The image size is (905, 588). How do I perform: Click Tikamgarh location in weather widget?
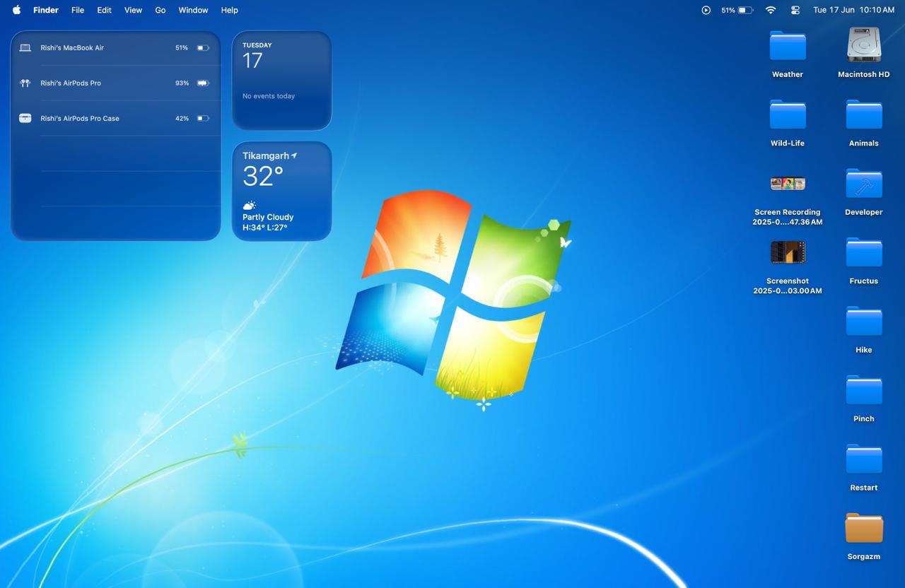coord(266,155)
